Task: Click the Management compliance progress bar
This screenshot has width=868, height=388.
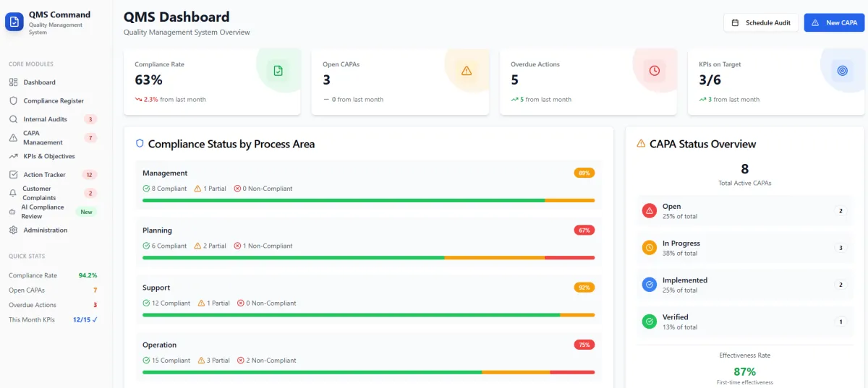Action: click(368, 200)
